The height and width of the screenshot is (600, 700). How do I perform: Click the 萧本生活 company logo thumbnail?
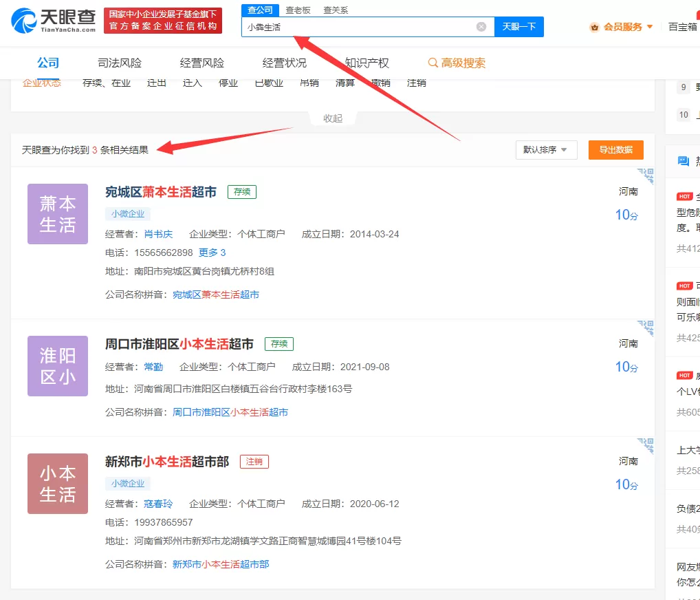click(x=58, y=214)
